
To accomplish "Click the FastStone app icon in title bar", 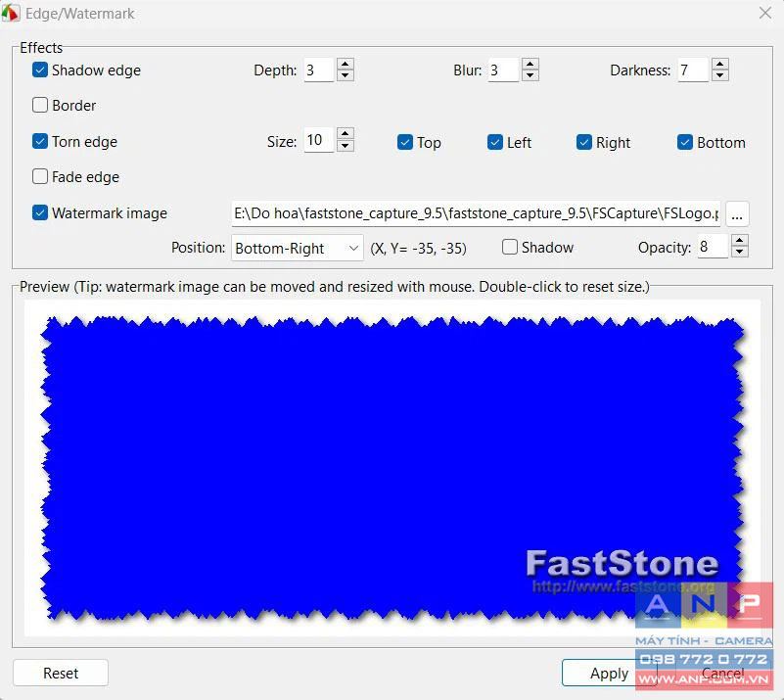I will click(x=11, y=14).
